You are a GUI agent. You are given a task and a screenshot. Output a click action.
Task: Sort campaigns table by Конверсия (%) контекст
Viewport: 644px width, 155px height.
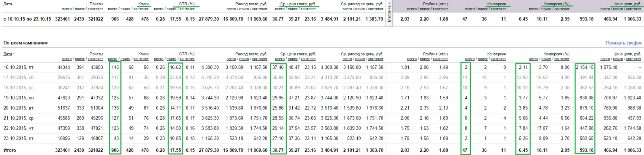tap(562, 59)
